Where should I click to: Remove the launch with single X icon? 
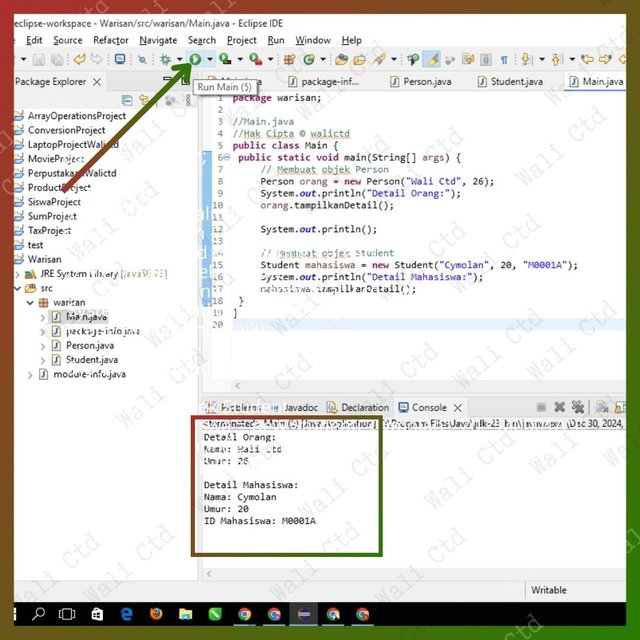pos(560,407)
